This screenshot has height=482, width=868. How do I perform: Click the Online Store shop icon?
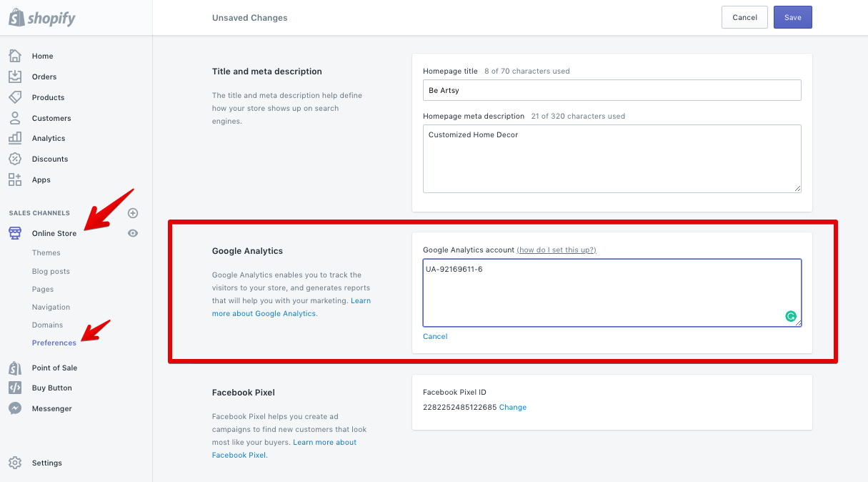tap(15, 233)
